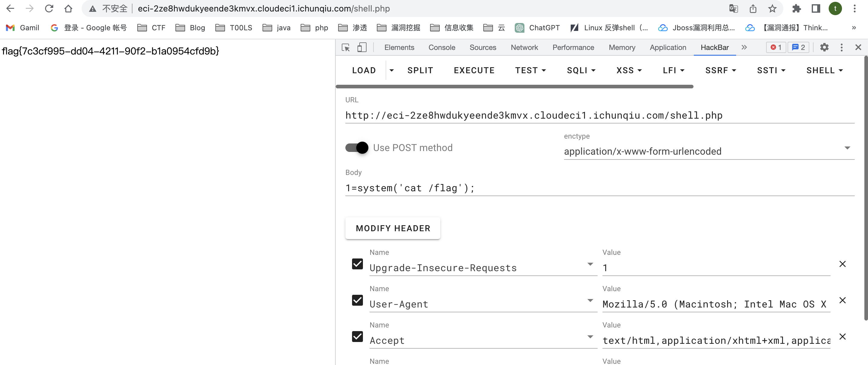Open the extensions puzzle icon
Viewport: 868px width, 365px height.
(796, 8)
